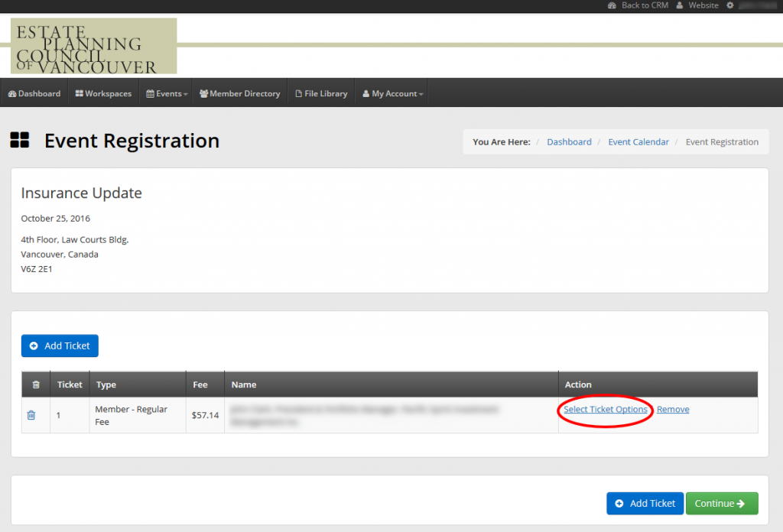
Task: Click the Member - Regular Fee type cell
Action: pos(138,415)
